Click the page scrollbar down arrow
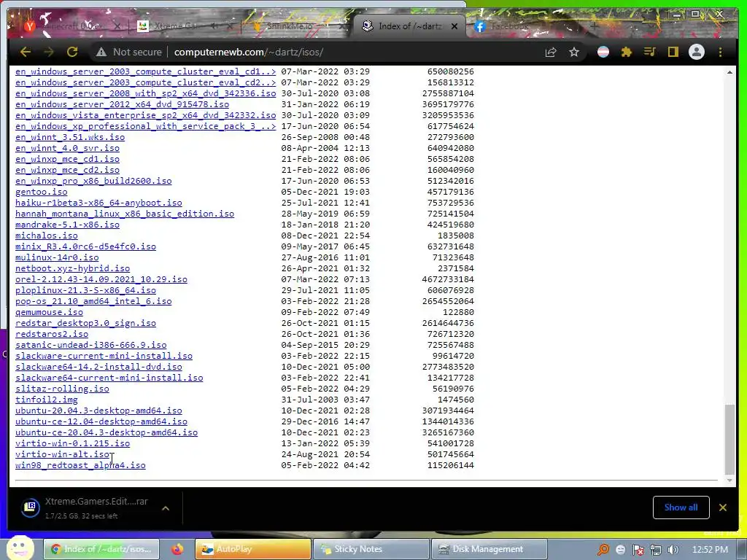The height and width of the screenshot is (560, 747). tap(729, 481)
